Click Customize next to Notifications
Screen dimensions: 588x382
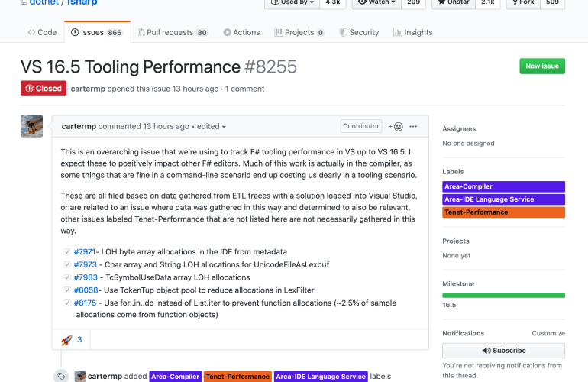tap(548, 333)
